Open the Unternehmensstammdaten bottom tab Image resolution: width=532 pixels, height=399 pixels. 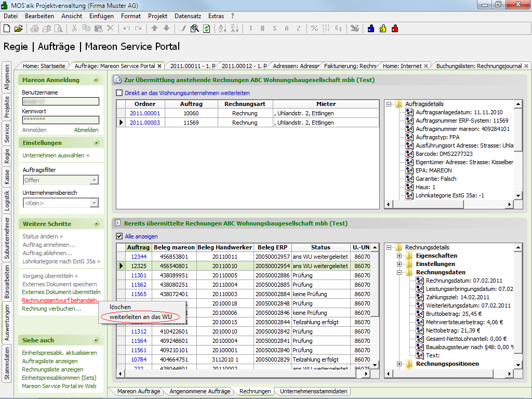(x=313, y=391)
